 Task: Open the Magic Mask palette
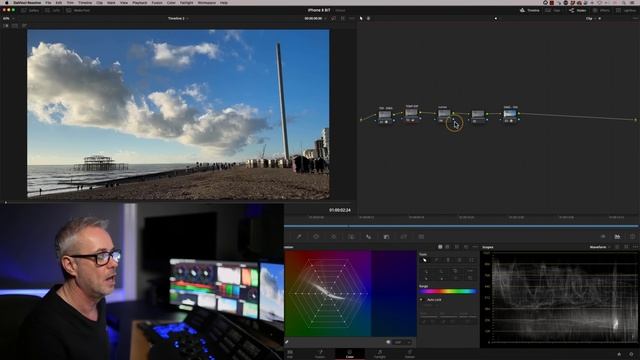point(351,236)
